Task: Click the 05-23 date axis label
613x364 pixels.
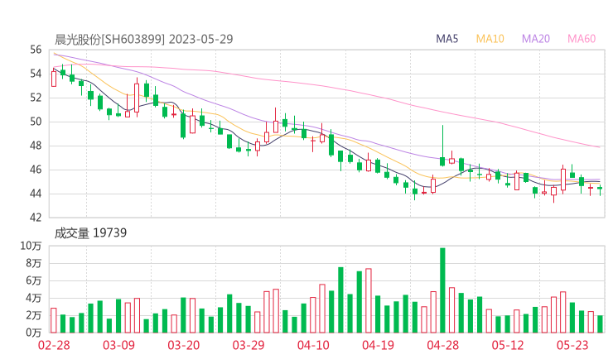Action: coord(572,345)
